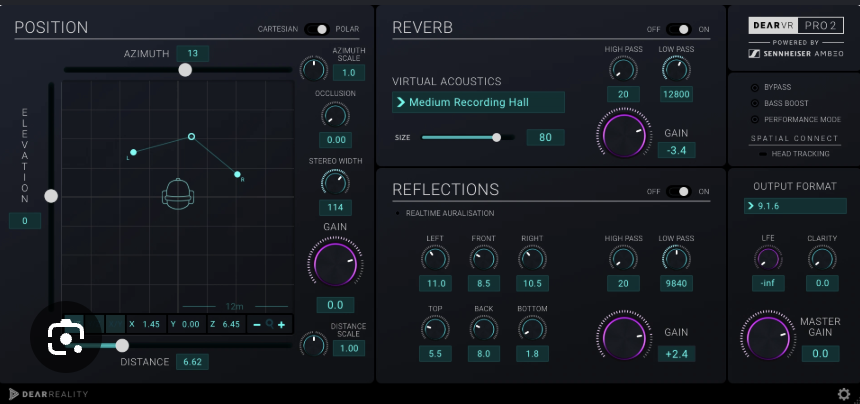This screenshot has height=404, width=860.
Task: Click the Reverb Low Pass knob
Action: [676, 69]
